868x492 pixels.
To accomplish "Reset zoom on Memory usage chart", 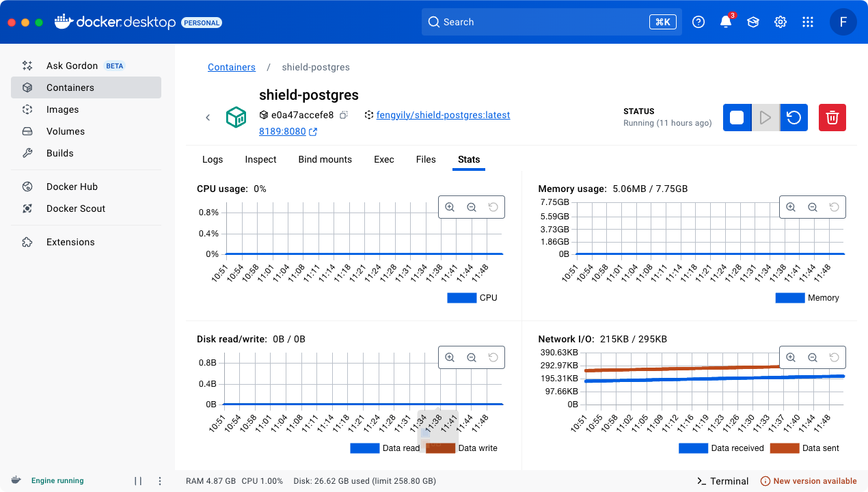I will click(835, 207).
